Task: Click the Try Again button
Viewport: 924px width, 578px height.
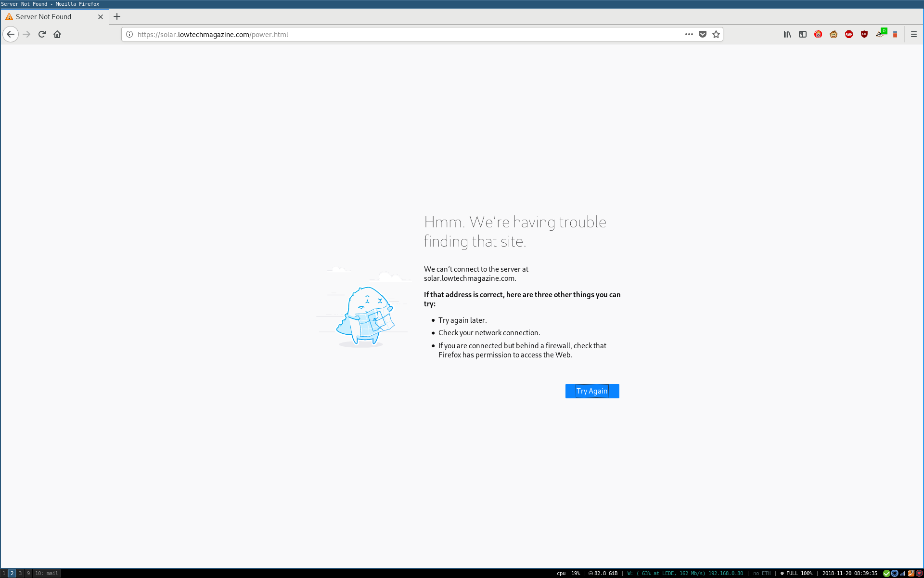Action: pyautogui.click(x=592, y=391)
